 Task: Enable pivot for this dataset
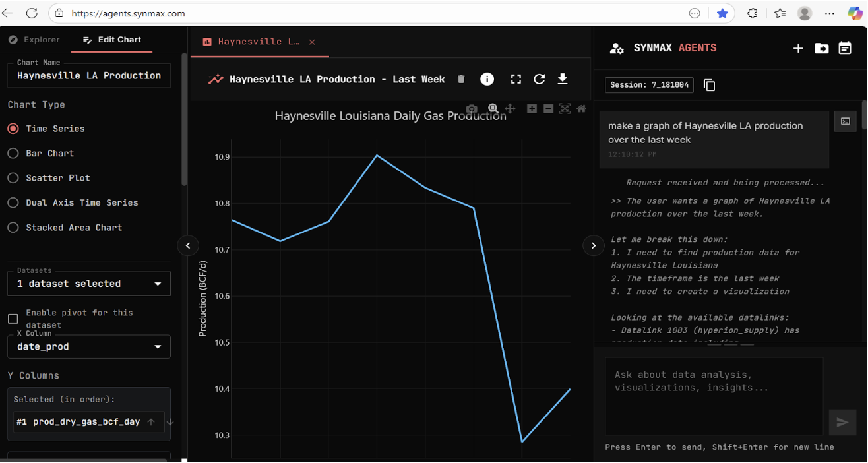pos(13,319)
